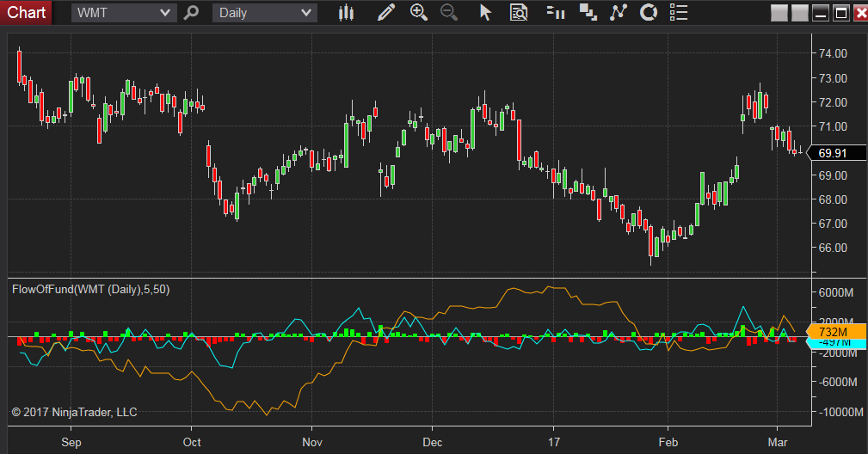Click the zoom out magnifier icon
The height and width of the screenshot is (454, 868).
point(449,12)
